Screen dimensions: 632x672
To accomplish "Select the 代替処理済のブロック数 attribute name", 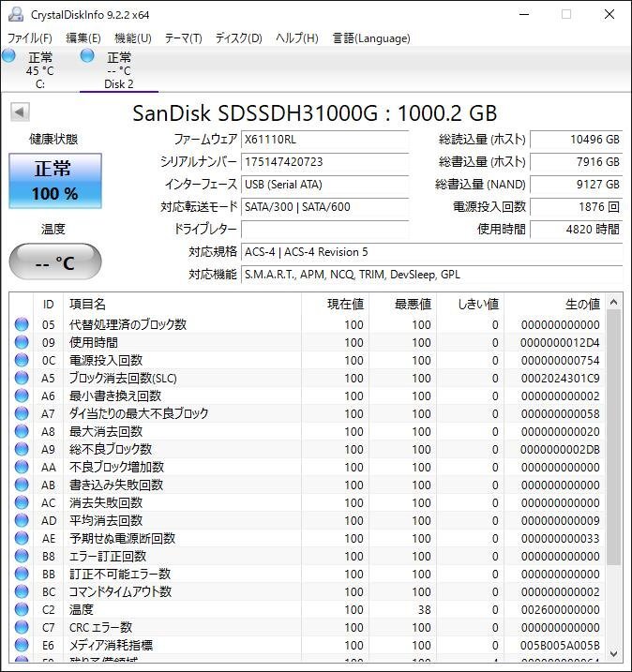I will click(x=128, y=324).
